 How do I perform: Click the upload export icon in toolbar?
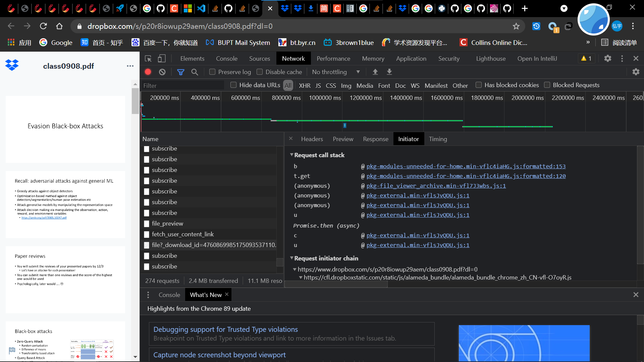(x=375, y=72)
